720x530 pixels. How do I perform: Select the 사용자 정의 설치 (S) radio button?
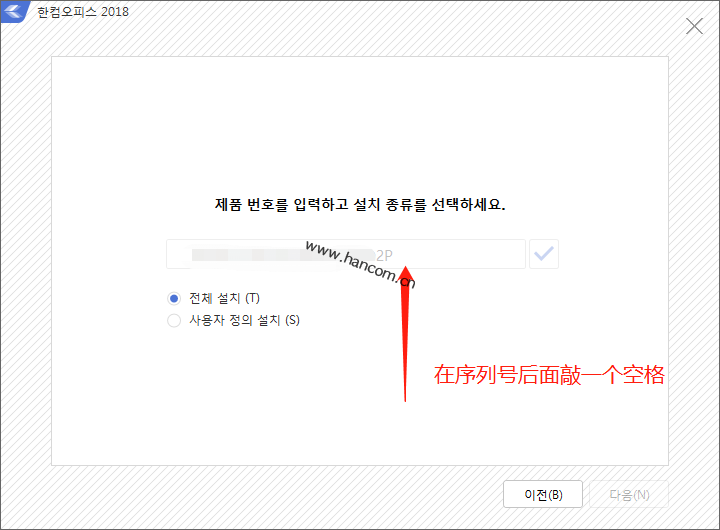click(x=174, y=320)
